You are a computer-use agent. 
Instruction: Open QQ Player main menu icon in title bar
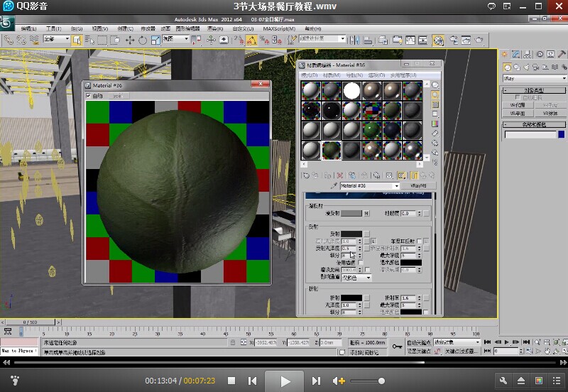pos(507,6)
